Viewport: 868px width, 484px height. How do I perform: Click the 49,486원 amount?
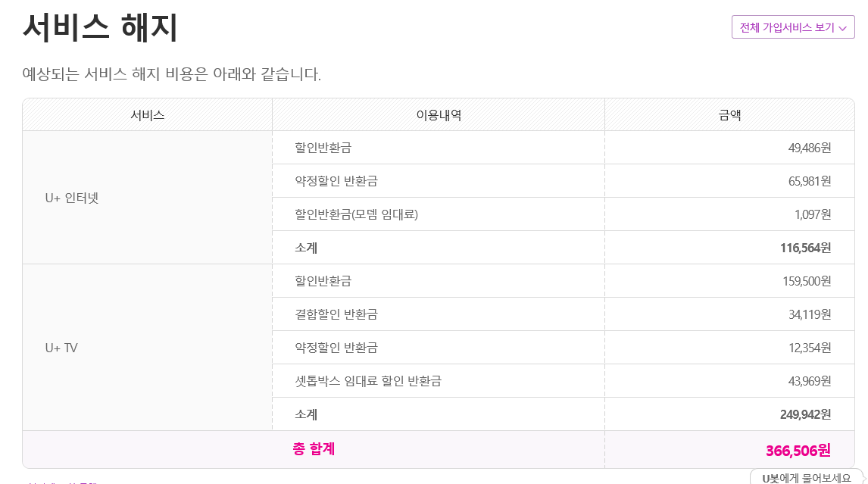coord(809,148)
